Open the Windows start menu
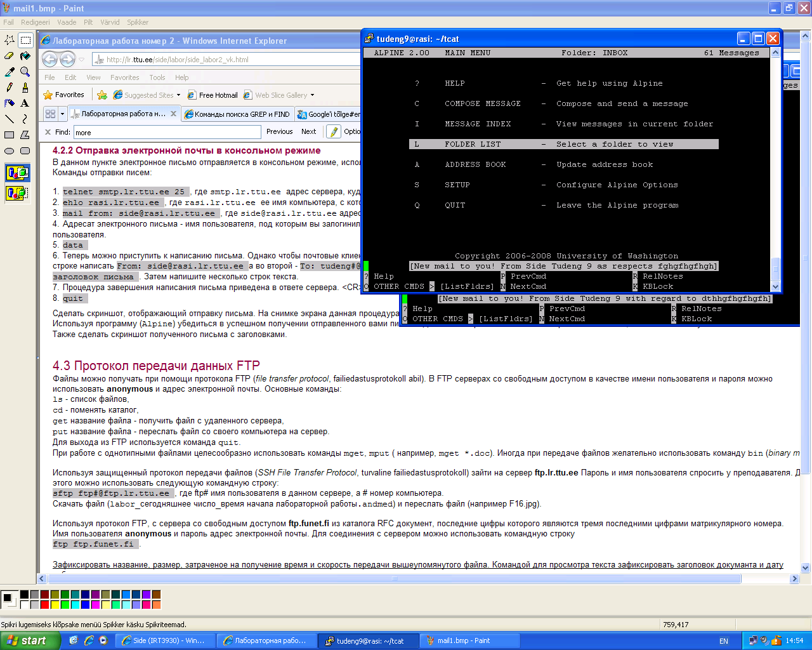The width and height of the screenshot is (812, 650). [x=30, y=640]
